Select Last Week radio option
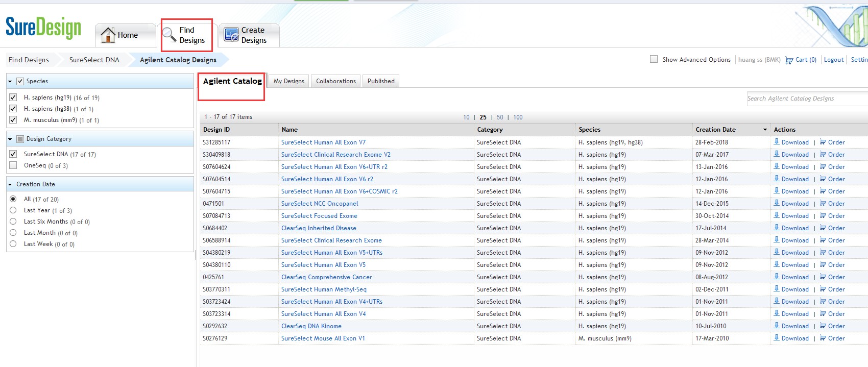The height and width of the screenshot is (367, 868). point(13,243)
